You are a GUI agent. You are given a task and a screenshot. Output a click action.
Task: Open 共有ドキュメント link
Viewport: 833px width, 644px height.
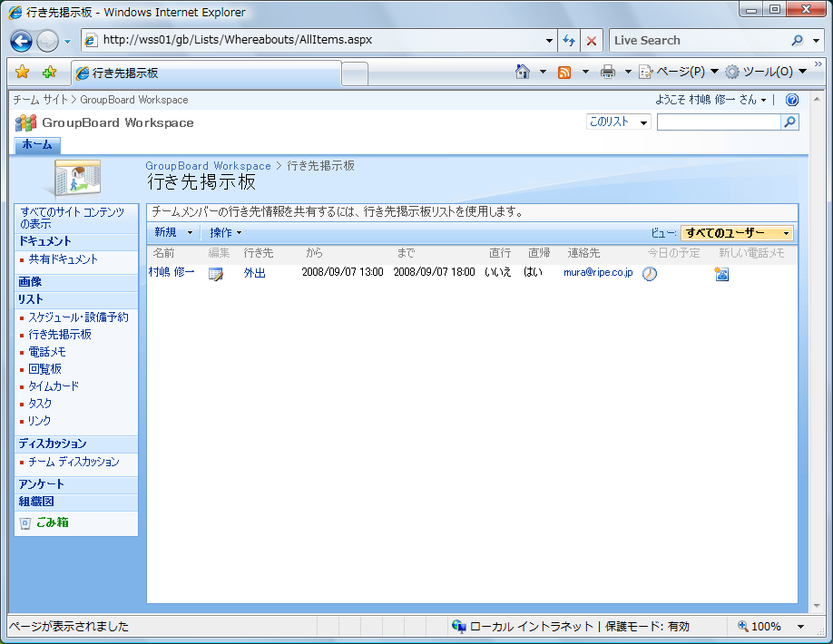click(x=64, y=259)
